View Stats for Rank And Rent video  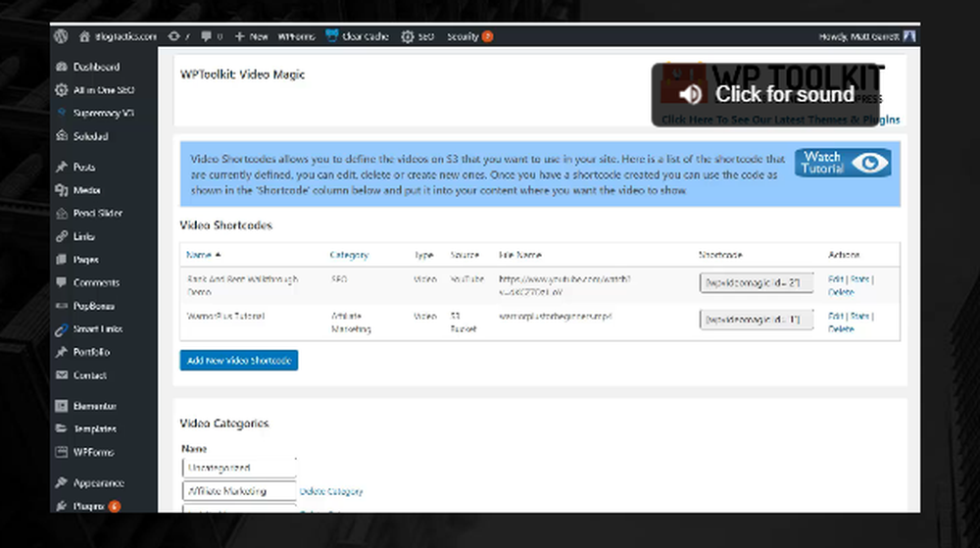(x=859, y=279)
